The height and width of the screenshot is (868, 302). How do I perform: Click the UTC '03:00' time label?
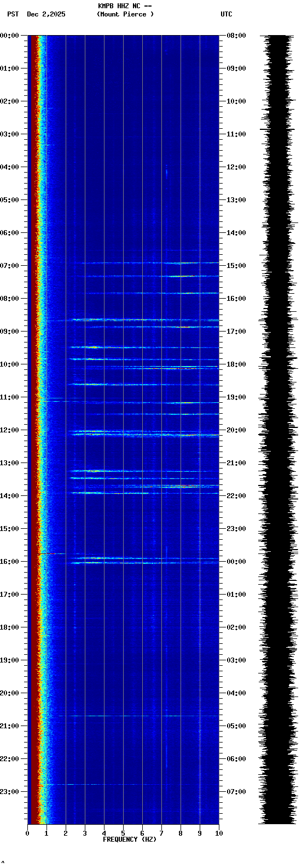pos(236,660)
